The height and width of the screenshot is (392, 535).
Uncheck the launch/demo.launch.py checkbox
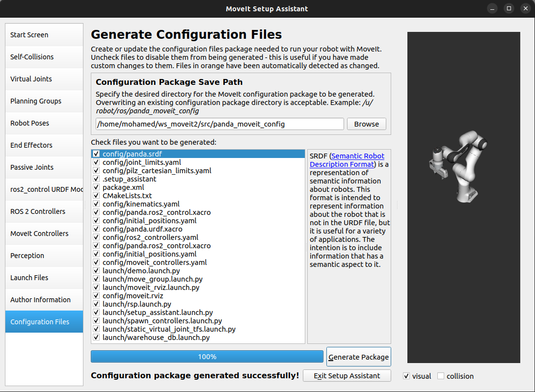[96, 271]
